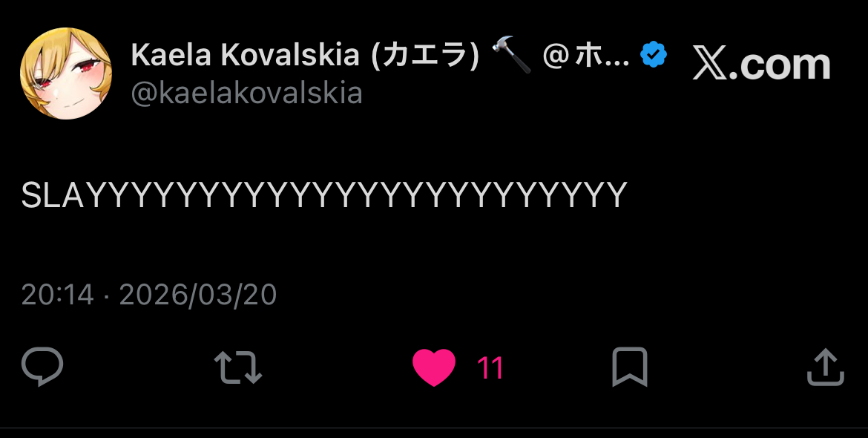The width and height of the screenshot is (868, 438).
Task: Click the 2026/03/20 date in the timestamp
Action: point(197,295)
